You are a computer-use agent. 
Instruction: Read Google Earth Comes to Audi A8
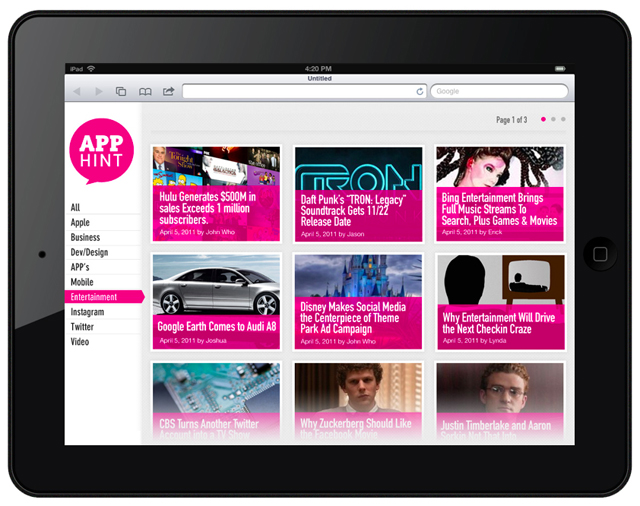pyautogui.click(x=216, y=326)
